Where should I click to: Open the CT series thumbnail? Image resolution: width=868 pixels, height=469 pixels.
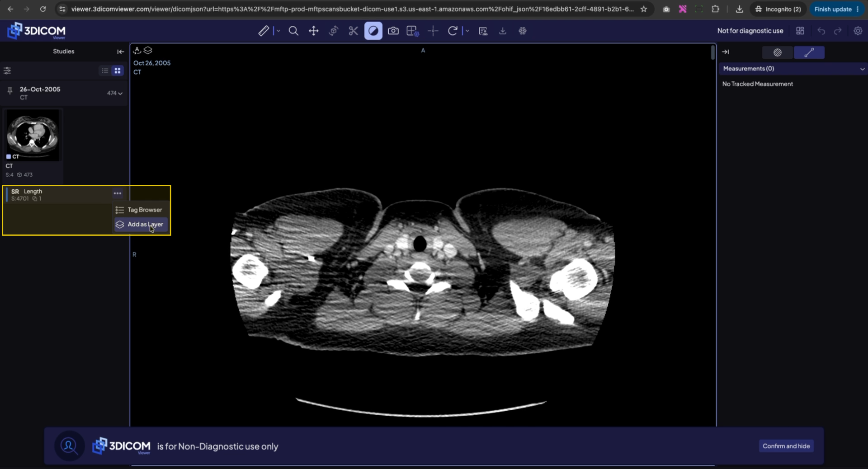[x=33, y=135]
